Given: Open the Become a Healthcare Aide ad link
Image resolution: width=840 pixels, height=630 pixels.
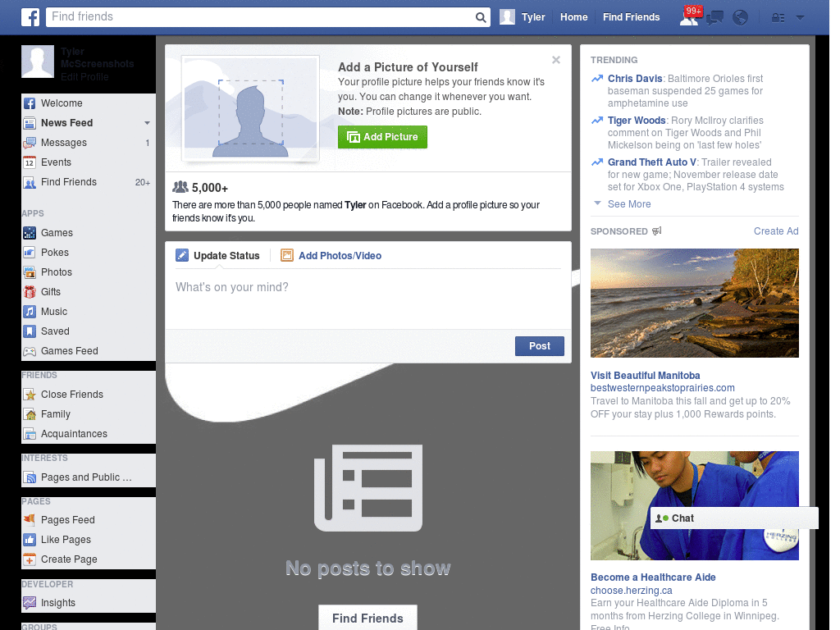Looking at the screenshot, I should pyautogui.click(x=653, y=577).
